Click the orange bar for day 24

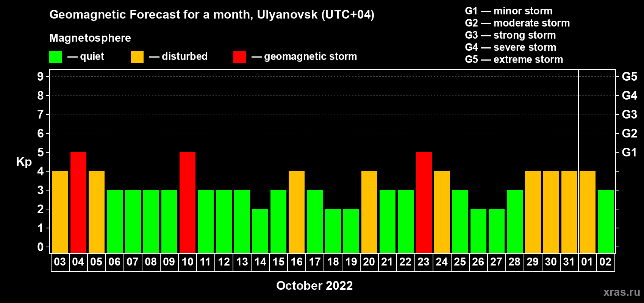point(442,212)
